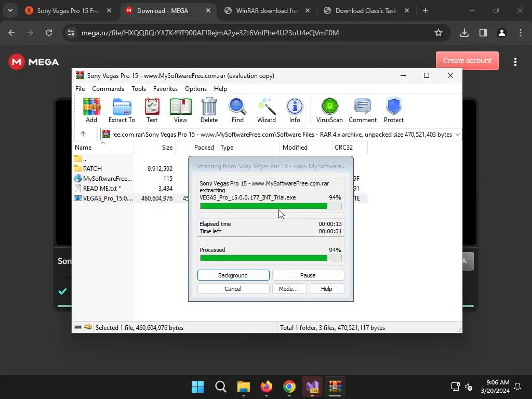Image resolution: width=532 pixels, height=399 pixels.
Task: Switch to WinRAR taskbar icon
Action: [x=335, y=387]
